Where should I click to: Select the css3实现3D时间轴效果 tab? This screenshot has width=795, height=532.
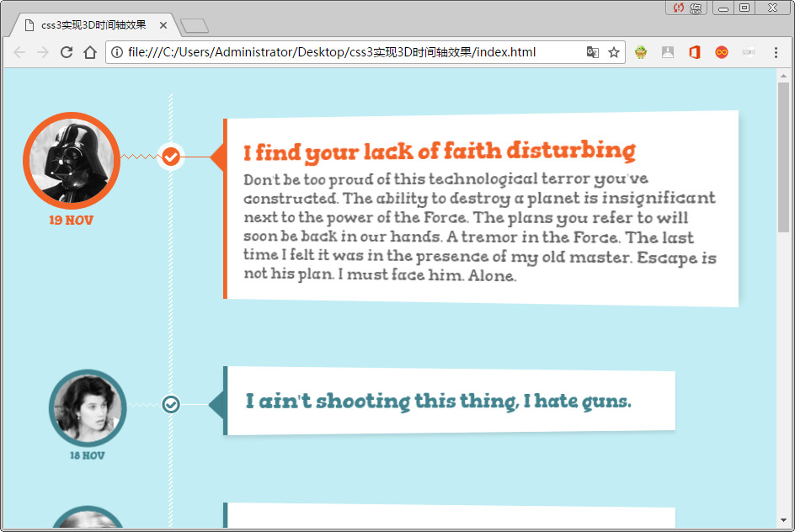(x=93, y=25)
